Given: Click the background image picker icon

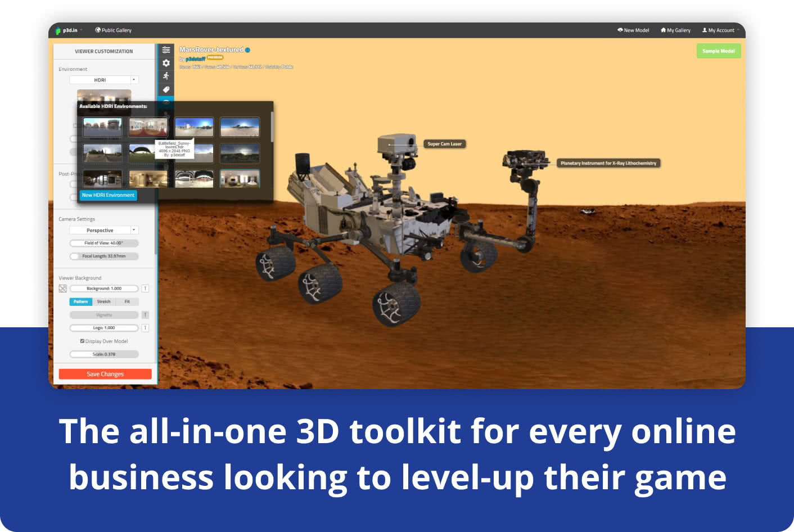Looking at the screenshot, I should point(62,288).
